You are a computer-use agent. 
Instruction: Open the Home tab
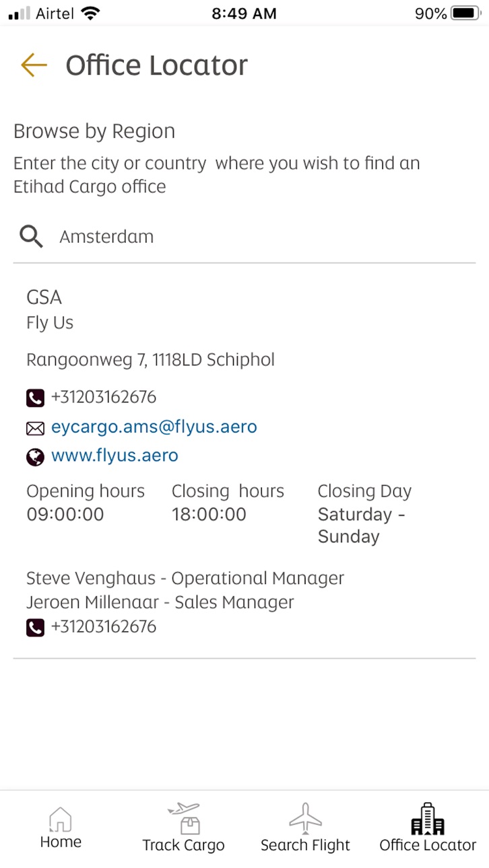point(61,829)
